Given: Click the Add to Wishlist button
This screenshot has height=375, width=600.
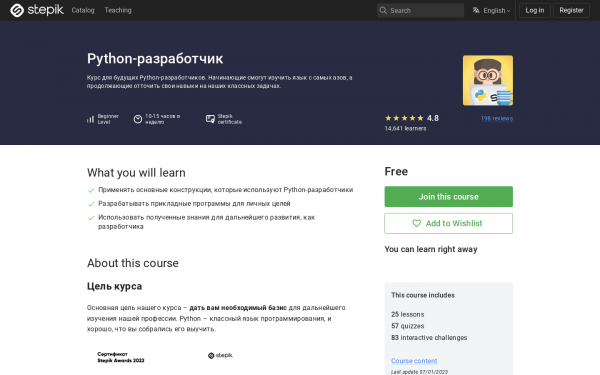Looking at the screenshot, I should click(x=448, y=223).
